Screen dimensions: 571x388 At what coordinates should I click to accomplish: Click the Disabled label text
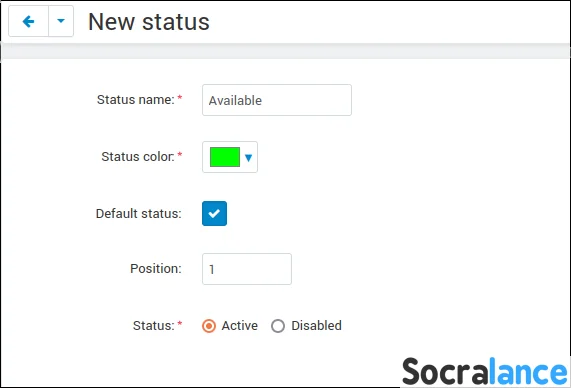tap(316, 326)
